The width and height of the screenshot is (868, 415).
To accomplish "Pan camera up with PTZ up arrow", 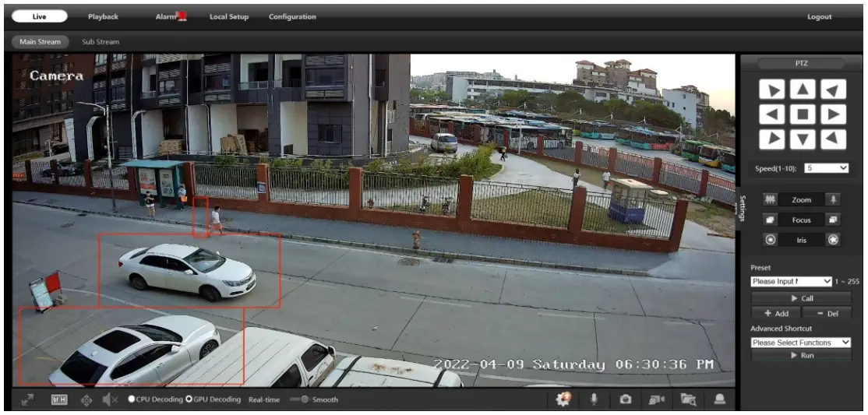I will click(802, 89).
